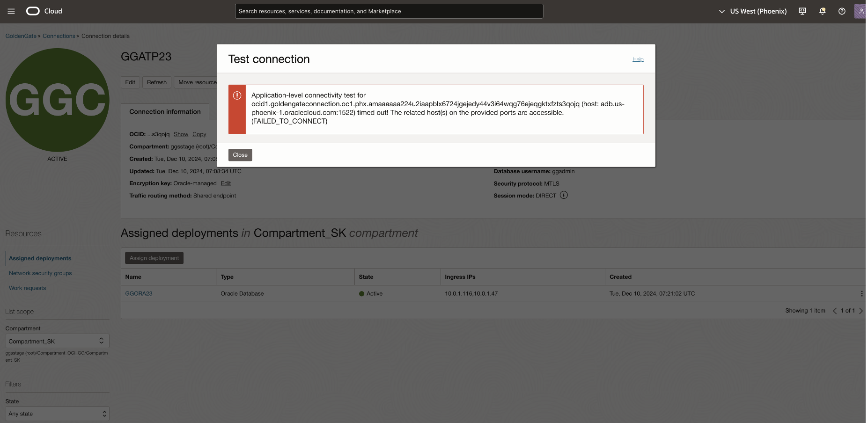Select Assigned deployments in Resources
The height and width of the screenshot is (423, 868).
(x=40, y=258)
